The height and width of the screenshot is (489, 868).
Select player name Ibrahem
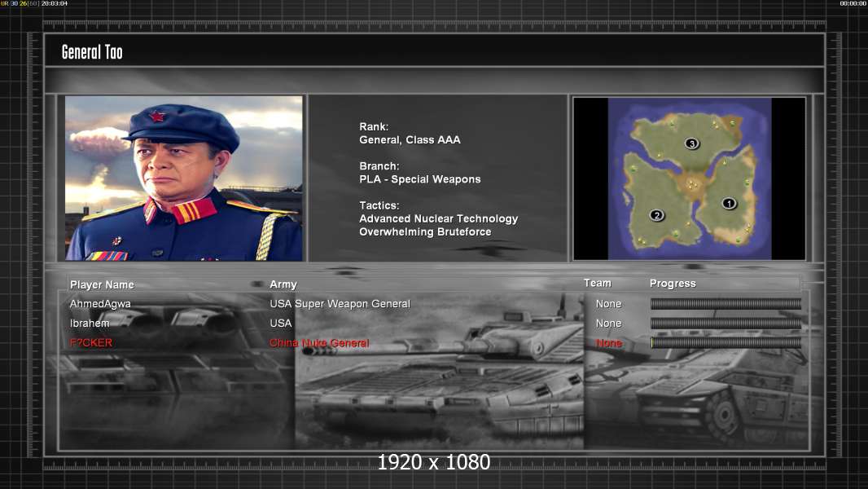pyautogui.click(x=90, y=323)
